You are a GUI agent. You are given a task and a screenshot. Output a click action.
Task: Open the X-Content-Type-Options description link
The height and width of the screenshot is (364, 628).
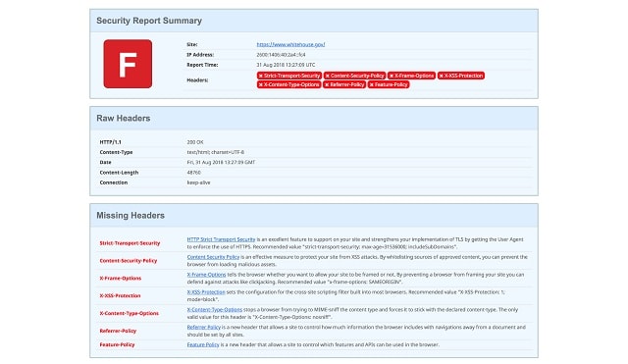click(215, 310)
